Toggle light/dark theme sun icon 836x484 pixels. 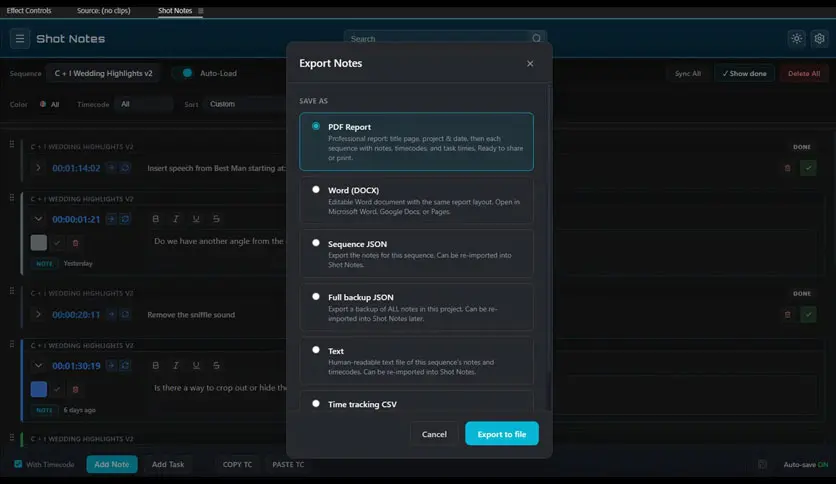797,38
